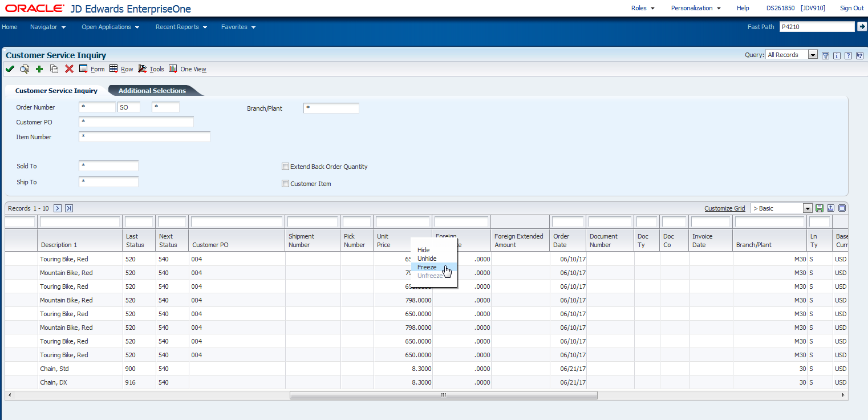The image size is (868, 420).
Task: Click the item help cursor-question icon
Action: click(859, 55)
